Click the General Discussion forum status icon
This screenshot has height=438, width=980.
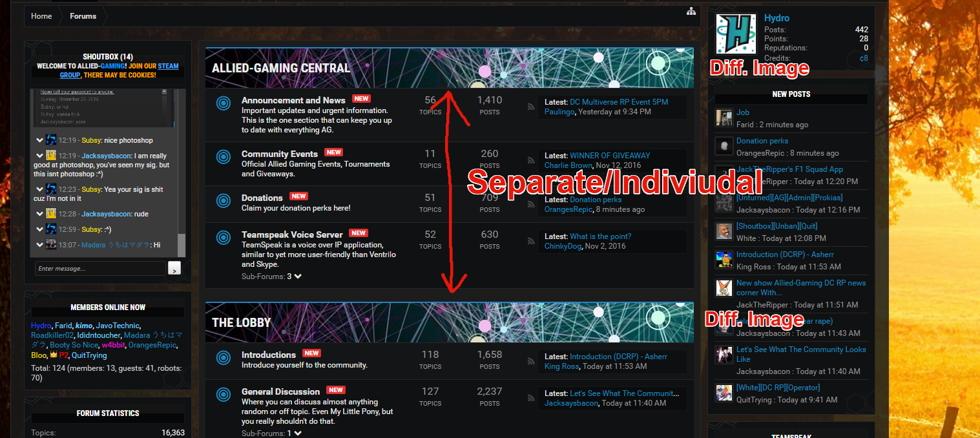(x=224, y=395)
